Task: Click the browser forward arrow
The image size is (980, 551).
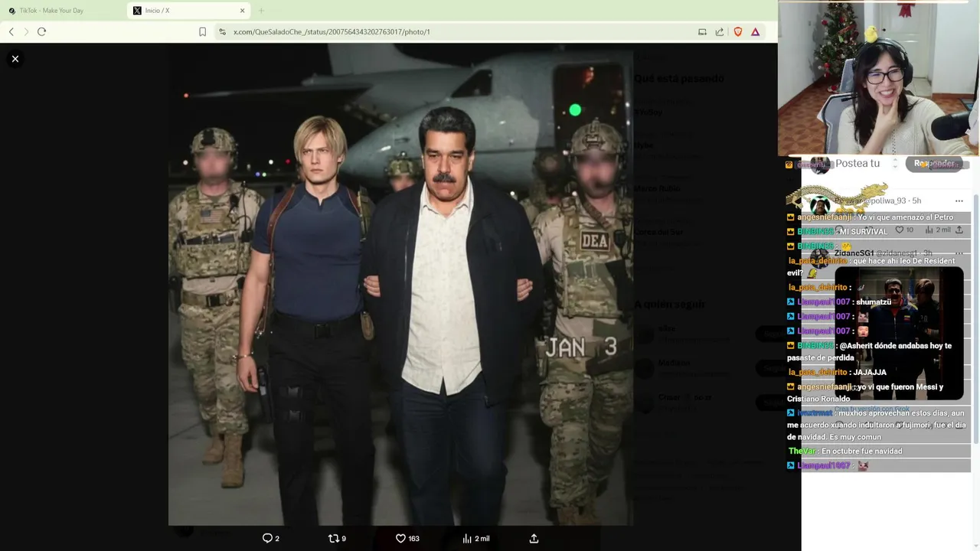Action: [26, 31]
